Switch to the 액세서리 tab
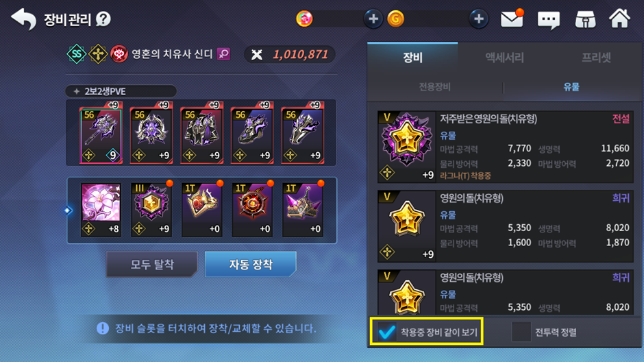 [504, 58]
